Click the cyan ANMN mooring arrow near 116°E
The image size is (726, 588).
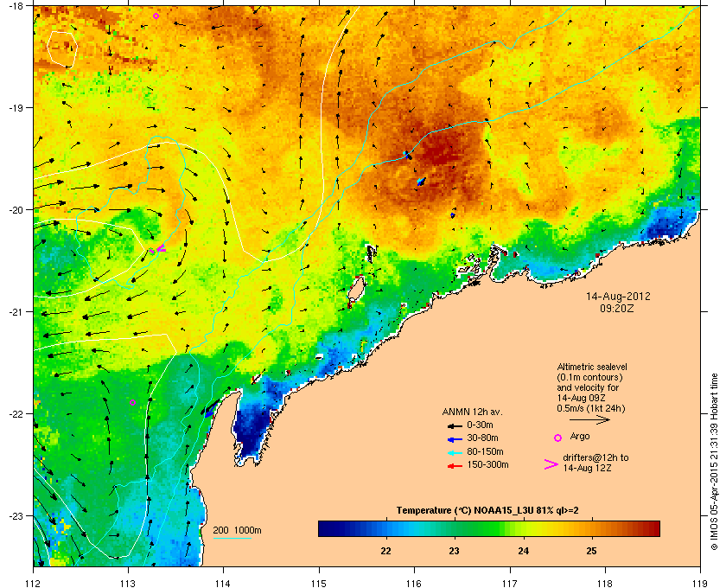coord(421,181)
